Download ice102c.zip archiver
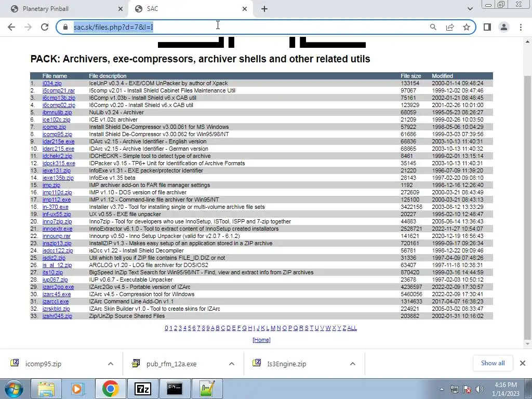The height and width of the screenshot is (399, 532). (x=56, y=120)
